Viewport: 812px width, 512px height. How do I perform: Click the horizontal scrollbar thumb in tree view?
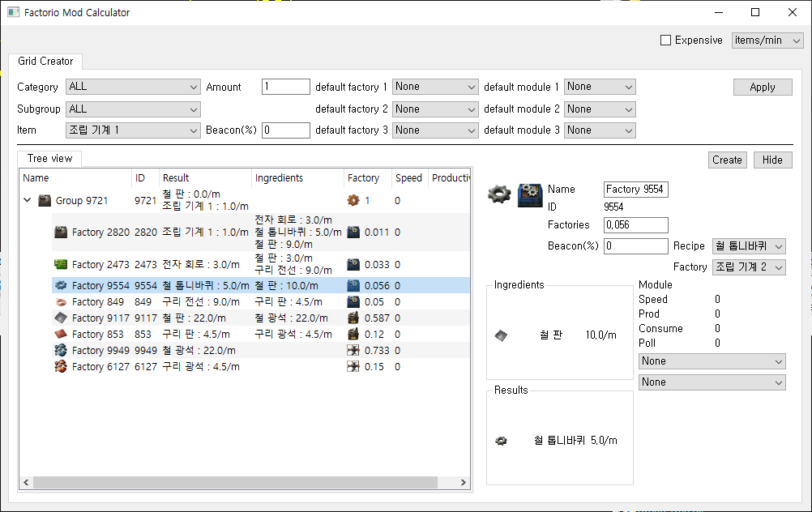235,483
